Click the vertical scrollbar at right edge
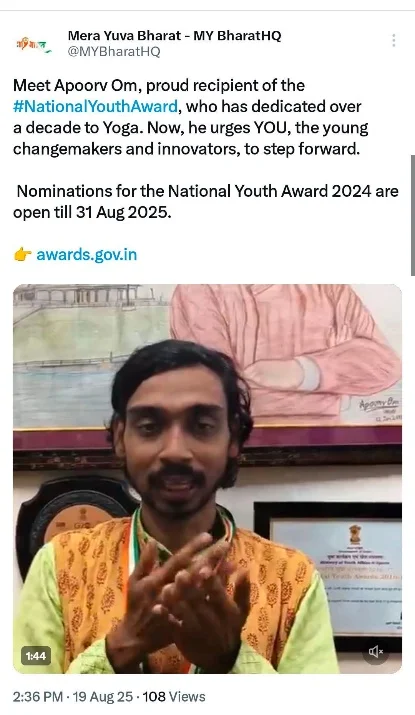This screenshot has width=415, height=715. pos(413,214)
